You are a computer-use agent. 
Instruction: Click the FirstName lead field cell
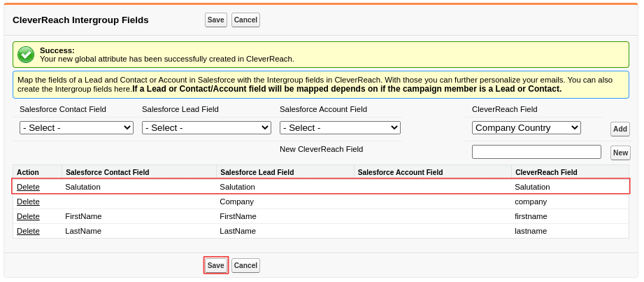point(238,216)
